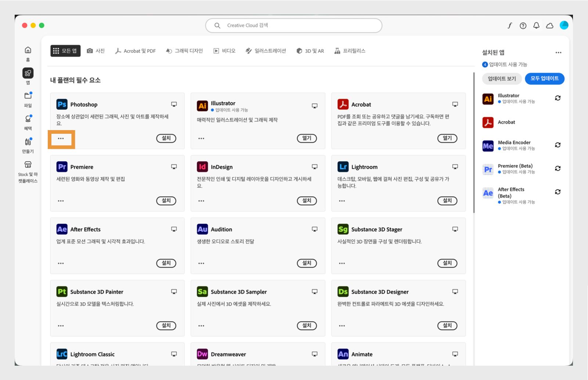
Task: Click the Lightroom Lr icon in its card
Action: (343, 167)
